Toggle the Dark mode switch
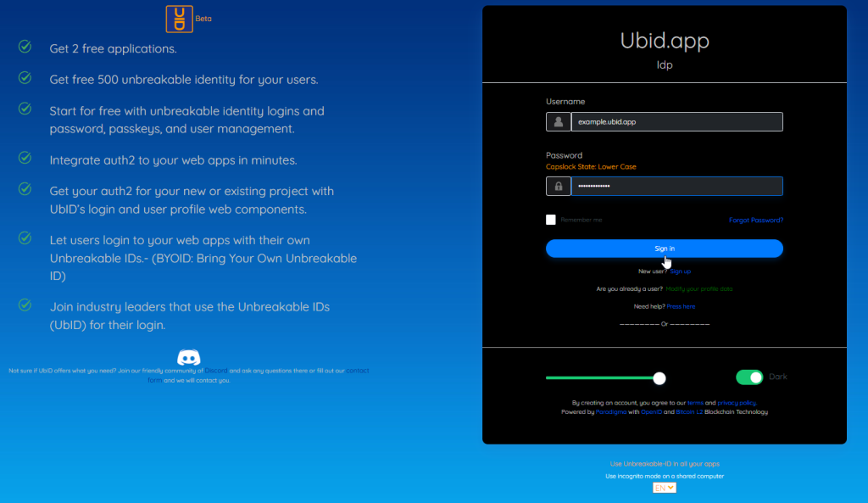868x503 pixels. click(749, 377)
